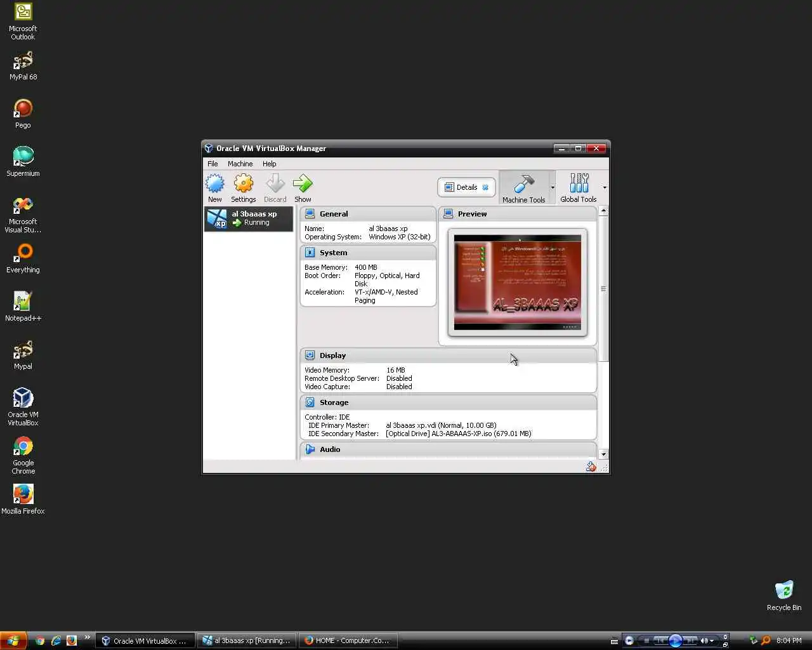This screenshot has width=812, height=650.
Task: Switch to Oracle VM VirtualBox taskbar button
Action: (x=145, y=640)
